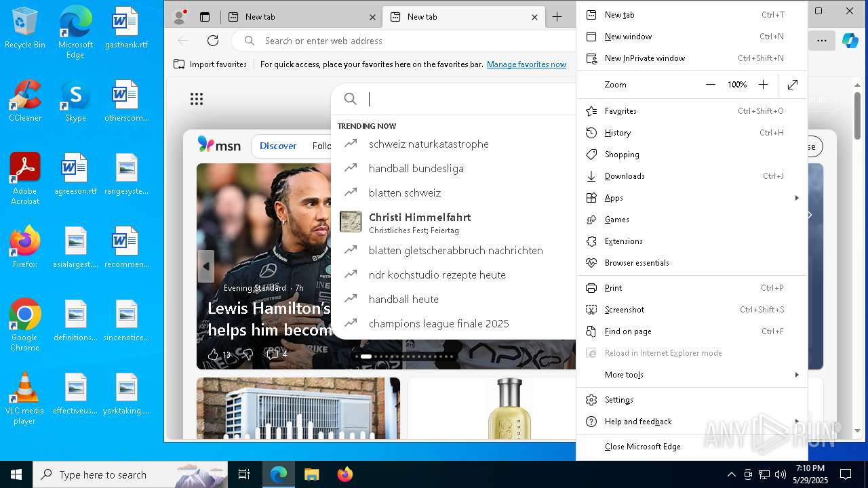Add a new tab with plus button

coord(557,17)
